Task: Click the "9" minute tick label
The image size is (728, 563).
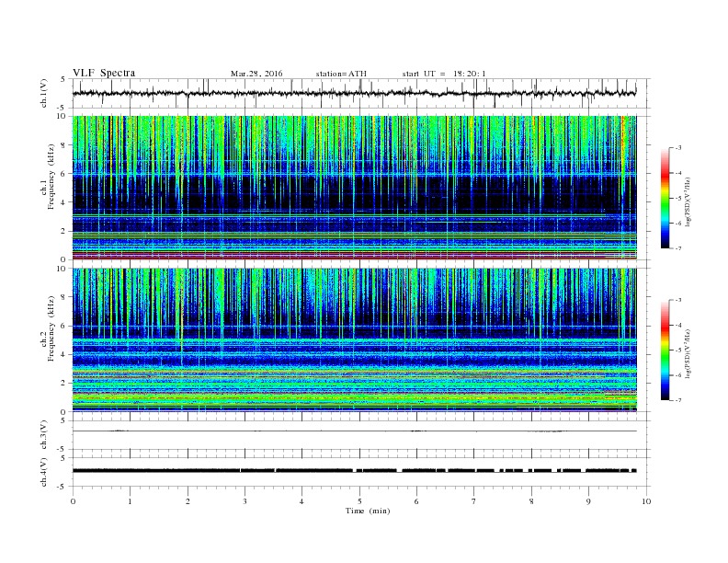Action: point(588,501)
